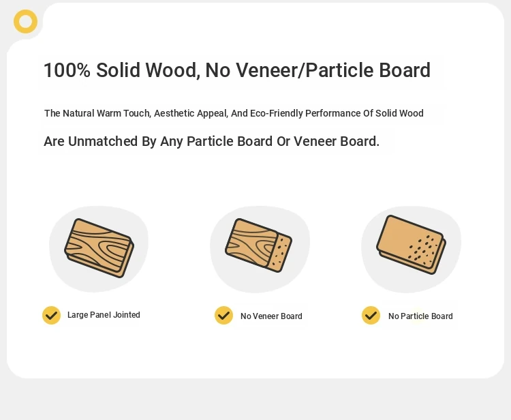Image resolution: width=511 pixels, height=420 pixels.
Task: Click Veneer Board. at the end of bold sentence
Action: 337,141
